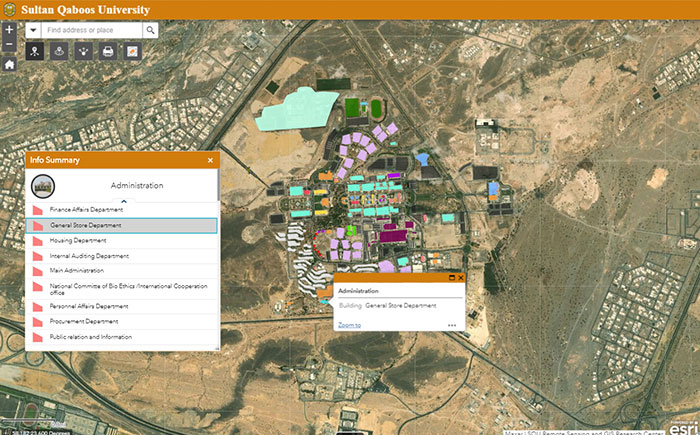This screenshot has width=700, height=435.
Task: Click the Administration title in popup
Action: pyautogui.click(x=358, y=291)
